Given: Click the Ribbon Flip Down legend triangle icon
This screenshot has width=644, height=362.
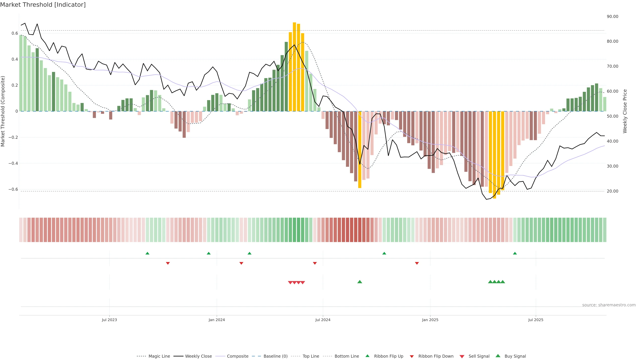Looking at the screenshot, I should (412, 356).
